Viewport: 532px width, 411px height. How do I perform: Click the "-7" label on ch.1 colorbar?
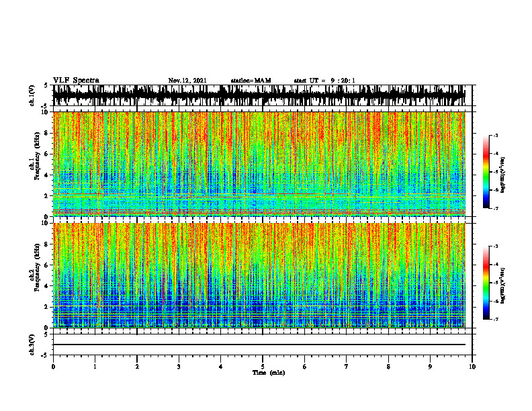[x=496, y=208]
